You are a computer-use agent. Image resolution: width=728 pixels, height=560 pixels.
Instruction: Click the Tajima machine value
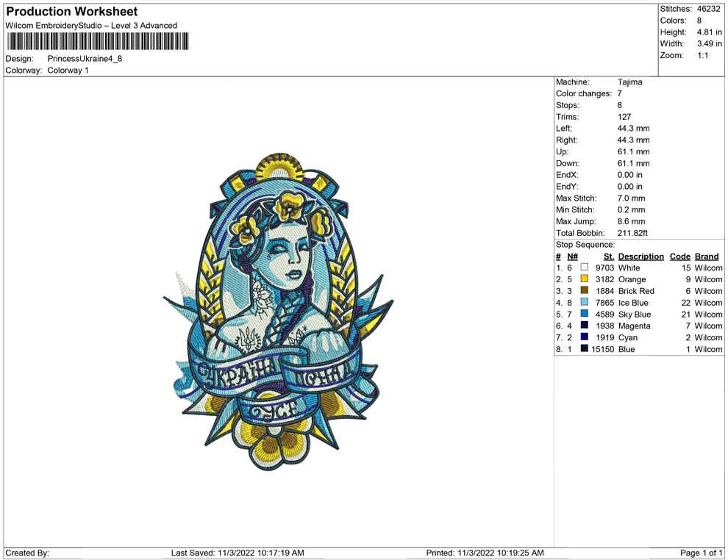(629, 82)
